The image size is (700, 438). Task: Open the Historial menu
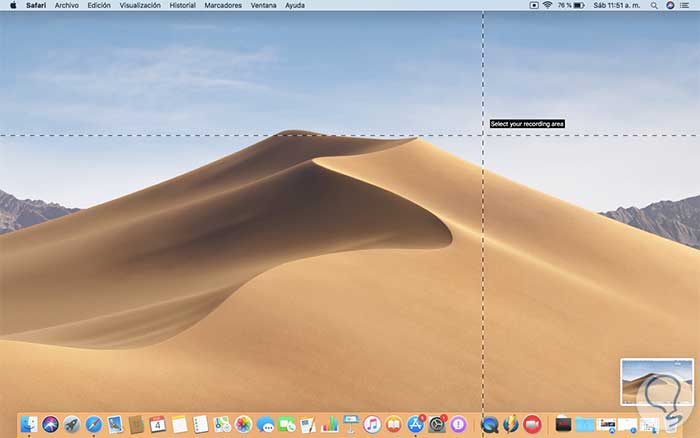[x=182, y=5]
